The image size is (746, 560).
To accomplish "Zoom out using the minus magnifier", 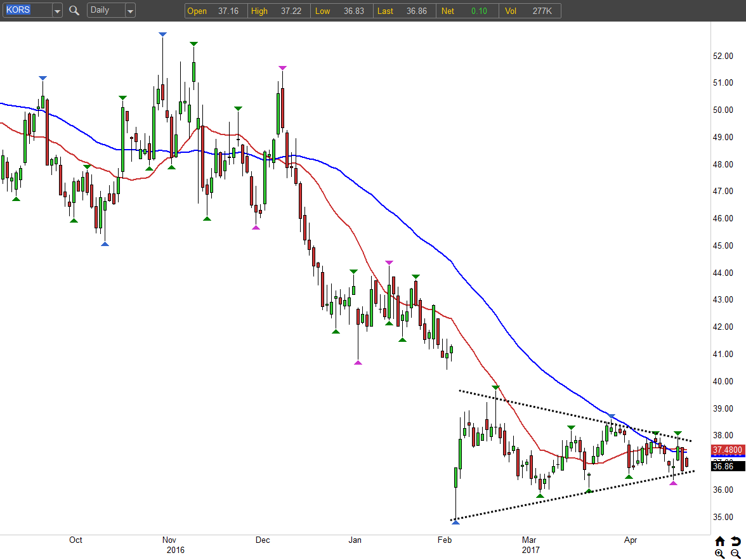I will pyautogui.click(x=735, y=554).
